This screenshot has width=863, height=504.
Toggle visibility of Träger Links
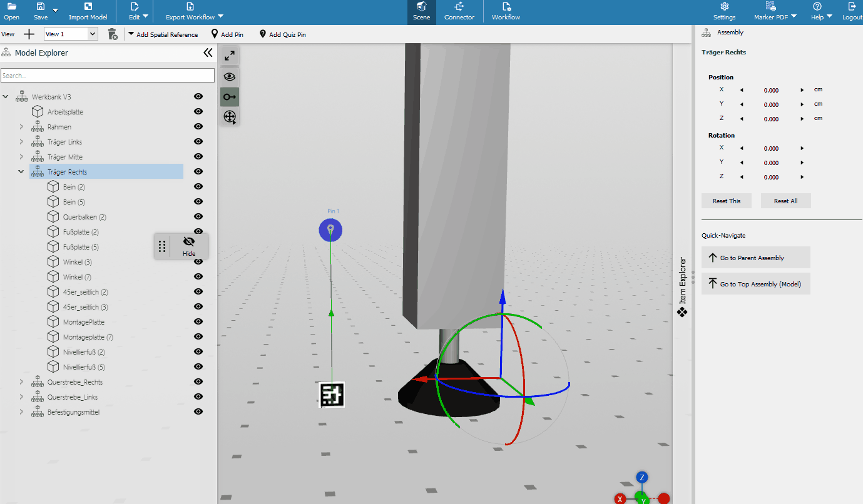click(x=198, y=141)
